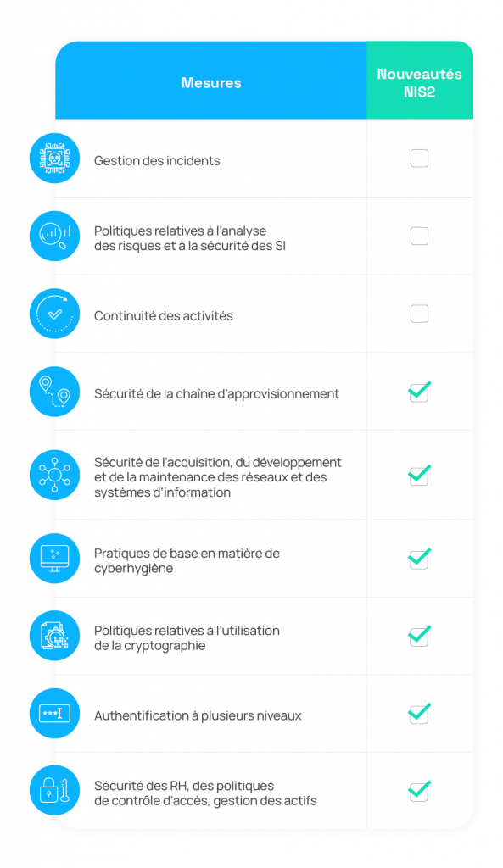Uncheck the supply chain security checkbox
Viewport: 503px width, 868px height.
(419, 392)
